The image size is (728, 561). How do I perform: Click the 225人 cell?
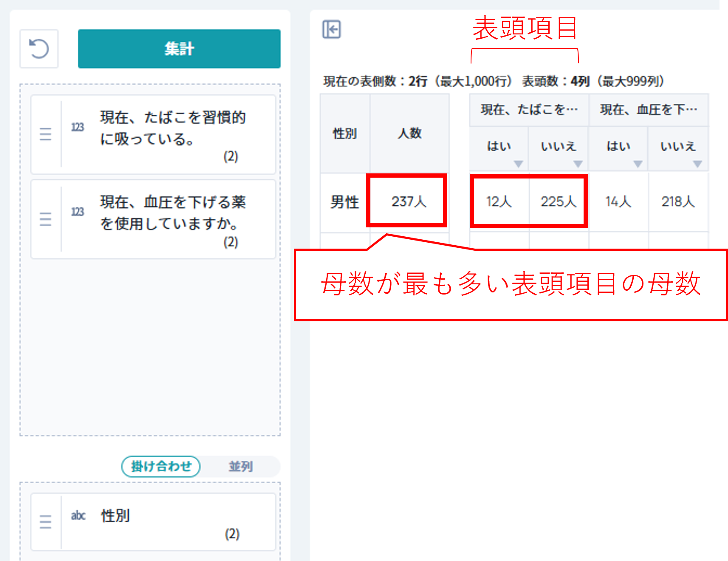559,201
